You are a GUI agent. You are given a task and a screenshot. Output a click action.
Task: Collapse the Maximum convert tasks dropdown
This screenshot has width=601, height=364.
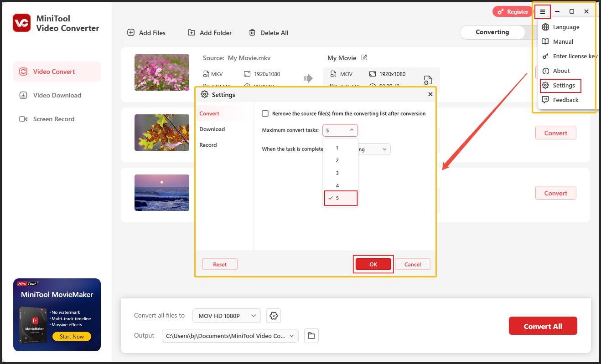click(340, 130)
